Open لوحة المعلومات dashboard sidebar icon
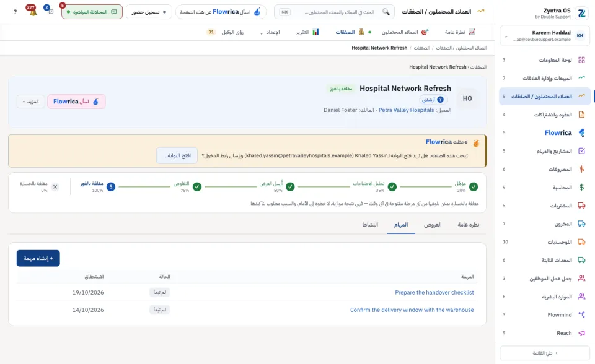The height and width of the screenshot is (364, 595). click(581, 60)
